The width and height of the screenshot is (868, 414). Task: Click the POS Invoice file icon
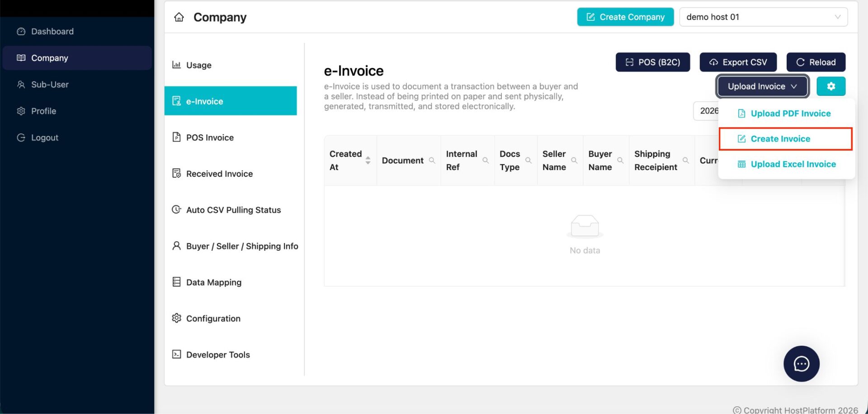pos(176,137)
